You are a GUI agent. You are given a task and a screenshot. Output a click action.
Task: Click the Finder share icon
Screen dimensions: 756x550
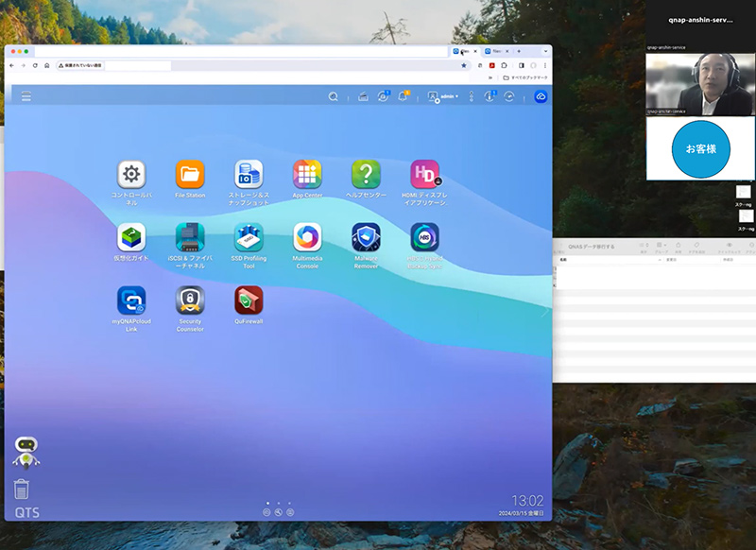tap(678, 246)
